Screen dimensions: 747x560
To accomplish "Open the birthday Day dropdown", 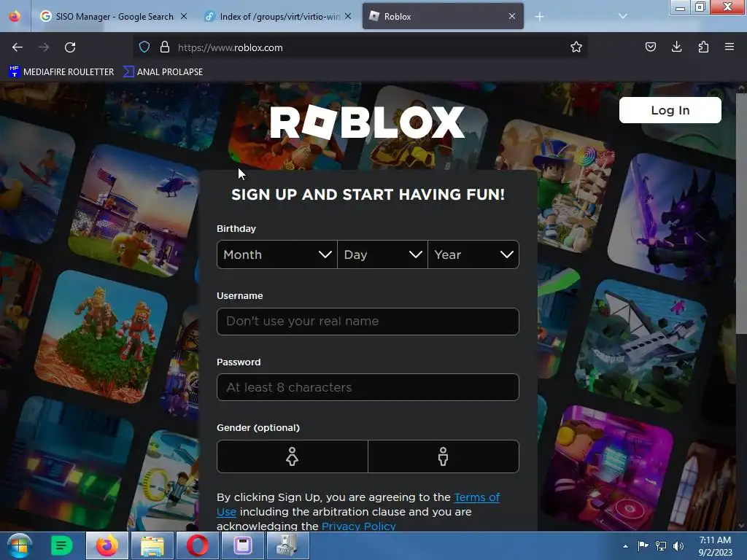I will [382, 254].
